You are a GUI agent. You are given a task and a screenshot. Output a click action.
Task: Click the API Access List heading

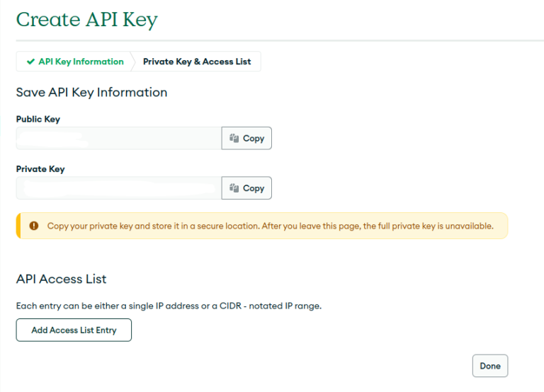pyautogui.click(x=61, y=279)
